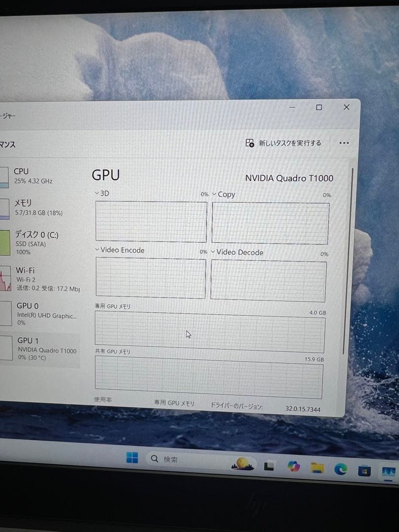Click the 専用 GPU メモリ graph
399x532 pixels.
click(210, 332)
